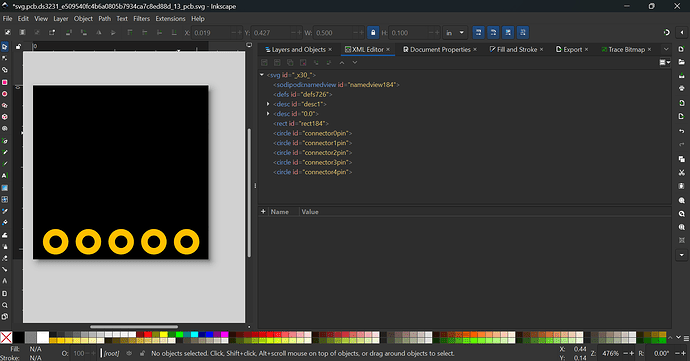Select the Spiral tool
Viewport: 690px width, 361px height.
coord(5,129)
